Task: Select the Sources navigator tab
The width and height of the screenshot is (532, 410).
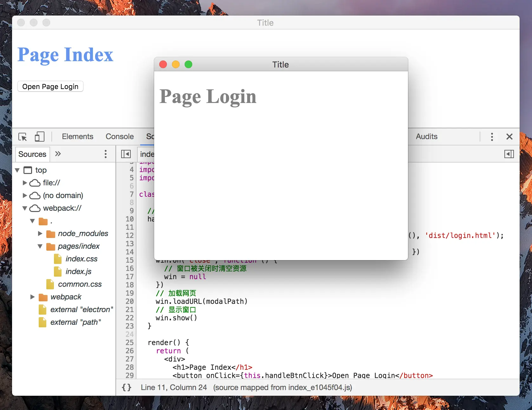Action: click(32, 154)
